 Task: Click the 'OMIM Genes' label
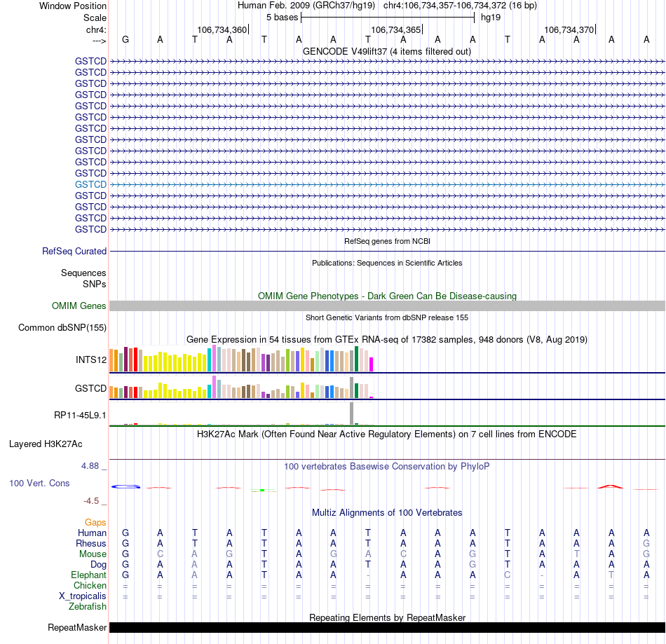click(79, 306)
